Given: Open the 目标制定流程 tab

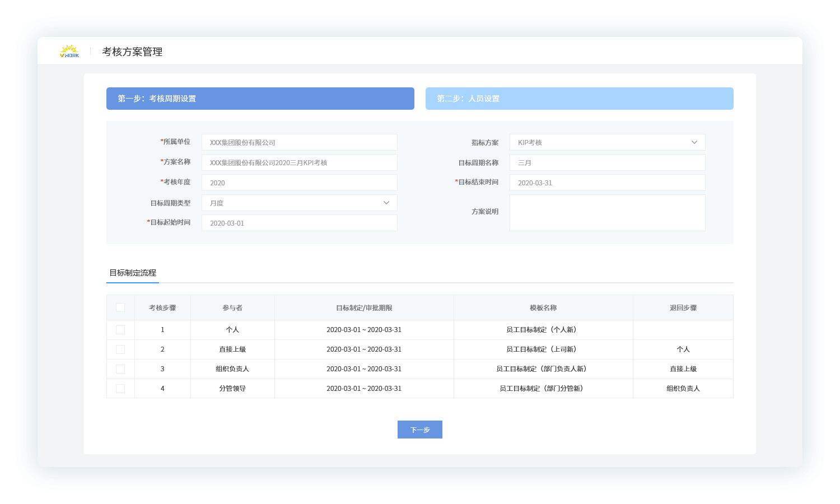Looking at the screenshot, I should [133, 273].
